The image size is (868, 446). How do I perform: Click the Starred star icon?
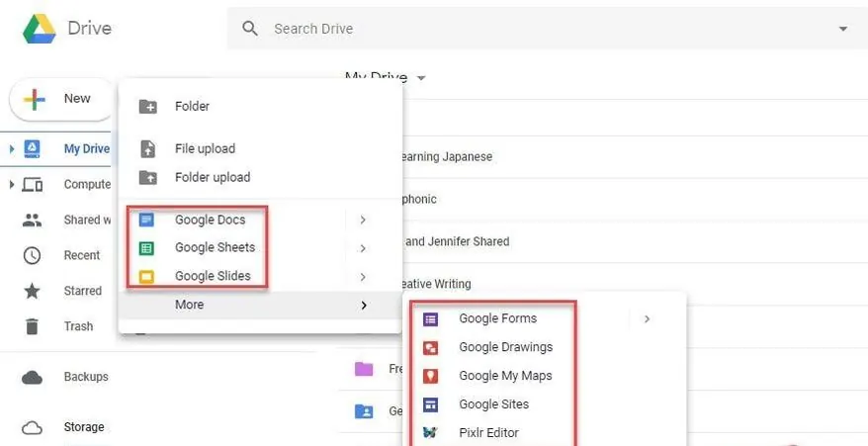[32, 291]
